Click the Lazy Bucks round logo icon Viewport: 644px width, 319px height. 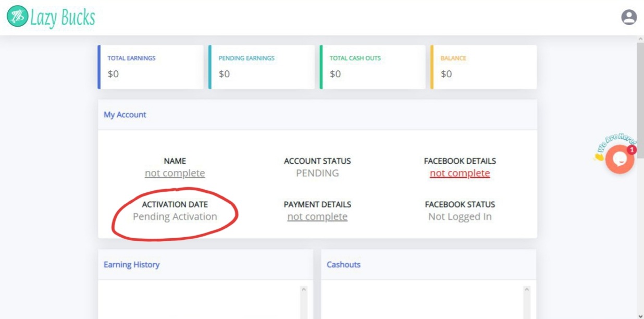pyautogui.click(x=17, y=17)
